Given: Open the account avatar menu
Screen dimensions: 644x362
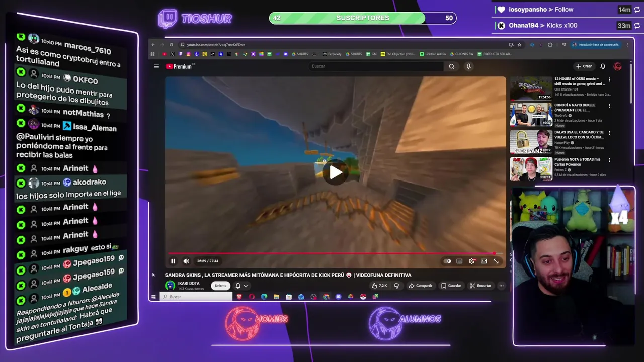Looking at the screenshot, I should pos(618,66).
